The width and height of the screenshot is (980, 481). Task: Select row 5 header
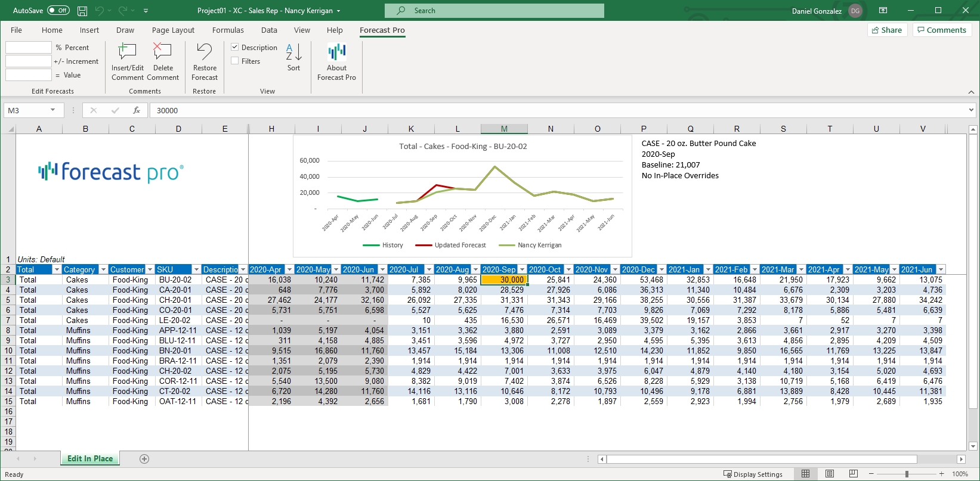[x=8, y=300]
